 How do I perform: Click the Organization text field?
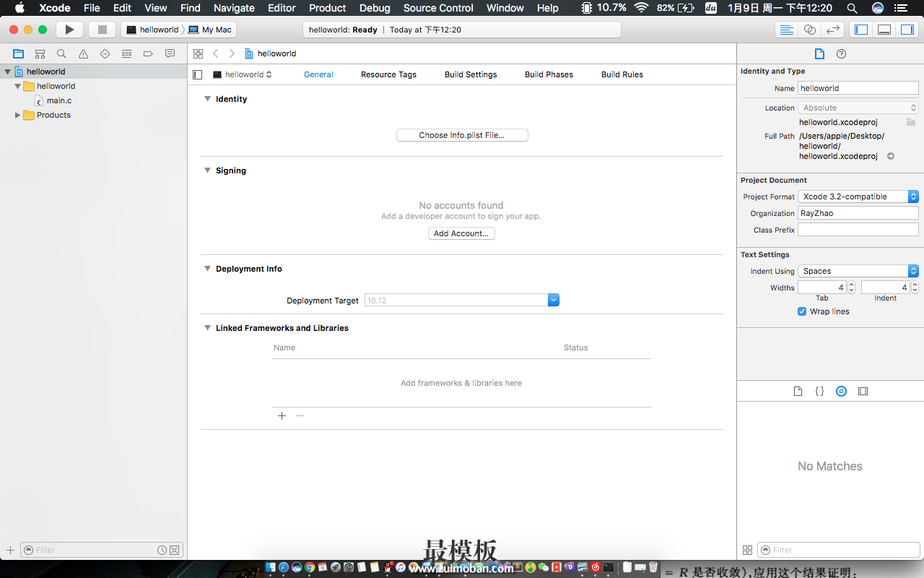(x=858, y=213)
